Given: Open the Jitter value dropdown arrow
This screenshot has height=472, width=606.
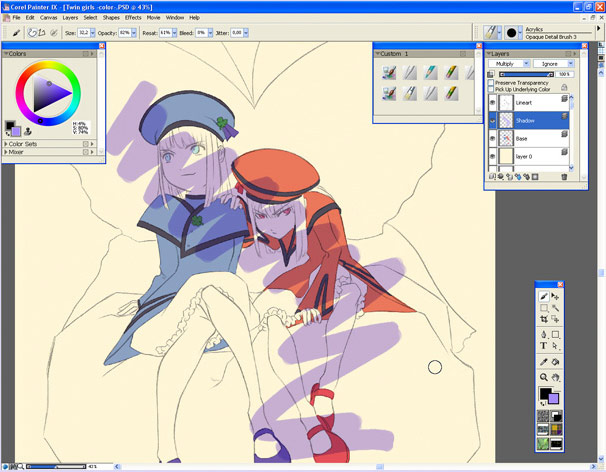Looking at the screenshot, I should (246, 33).
